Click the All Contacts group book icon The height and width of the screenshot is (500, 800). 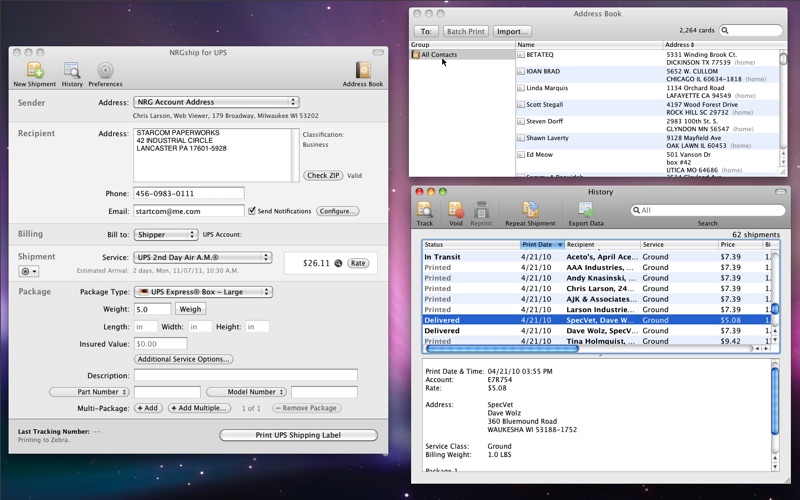click(416, 55)
